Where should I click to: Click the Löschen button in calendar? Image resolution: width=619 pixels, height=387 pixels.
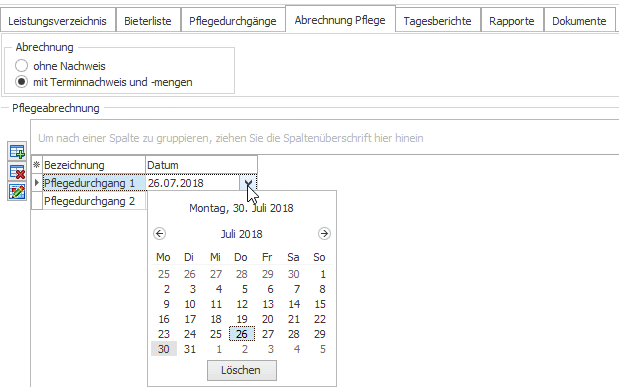tap(242, 370)
